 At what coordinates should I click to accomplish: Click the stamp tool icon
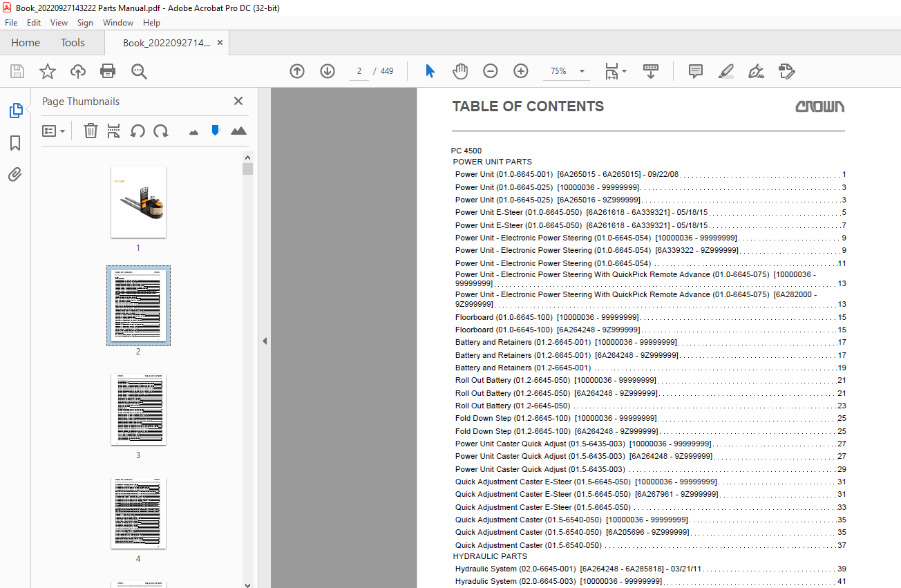[786, 71]
